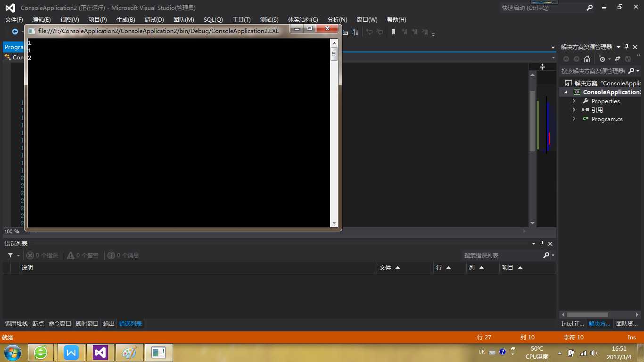Open the 调试(D) menu
This screenshot has width=644, height=362.
[x=154, y=19]
